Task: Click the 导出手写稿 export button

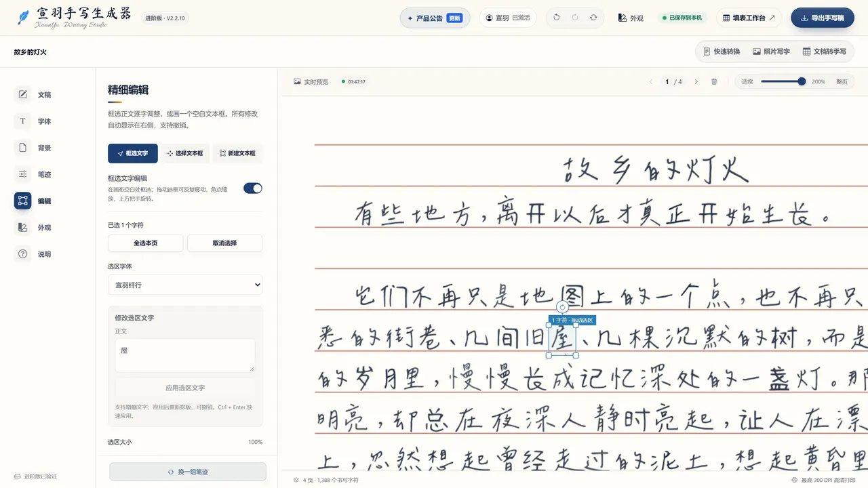Action: (823, 18)
